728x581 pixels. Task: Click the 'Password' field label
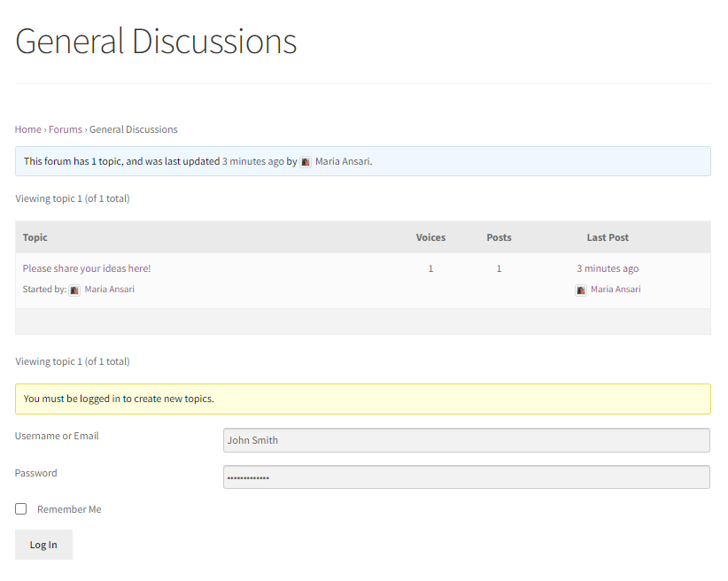point(35,473)
